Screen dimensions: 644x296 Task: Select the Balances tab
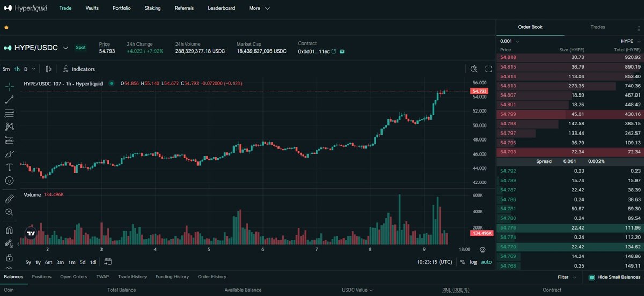(x=13, y=277)
